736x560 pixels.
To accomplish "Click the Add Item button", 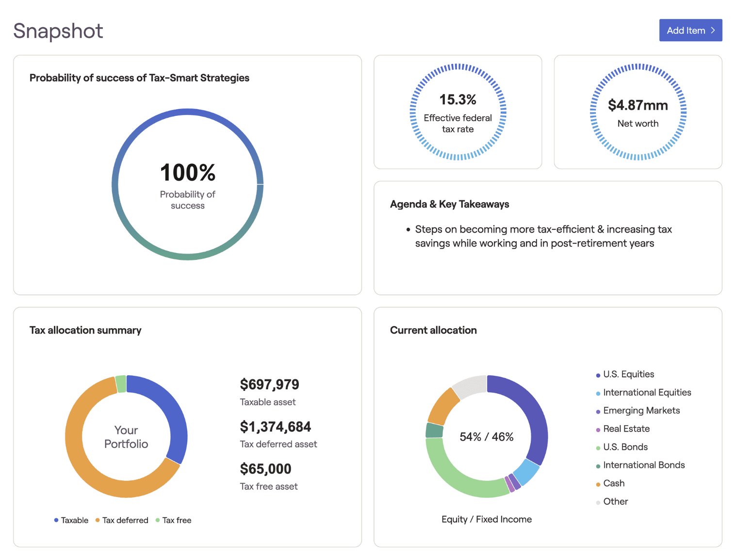I will pyautogui.click(x=690, y=30).
